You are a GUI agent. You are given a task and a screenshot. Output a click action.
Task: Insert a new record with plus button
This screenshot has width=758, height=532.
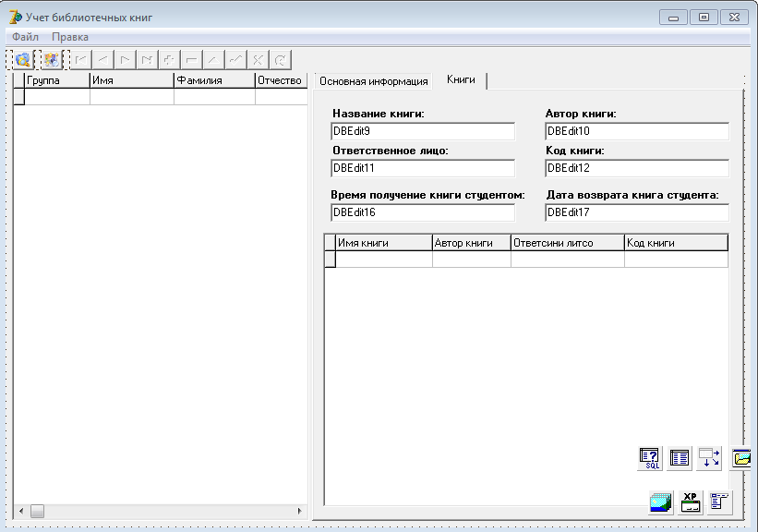click(x=170, y=60)
